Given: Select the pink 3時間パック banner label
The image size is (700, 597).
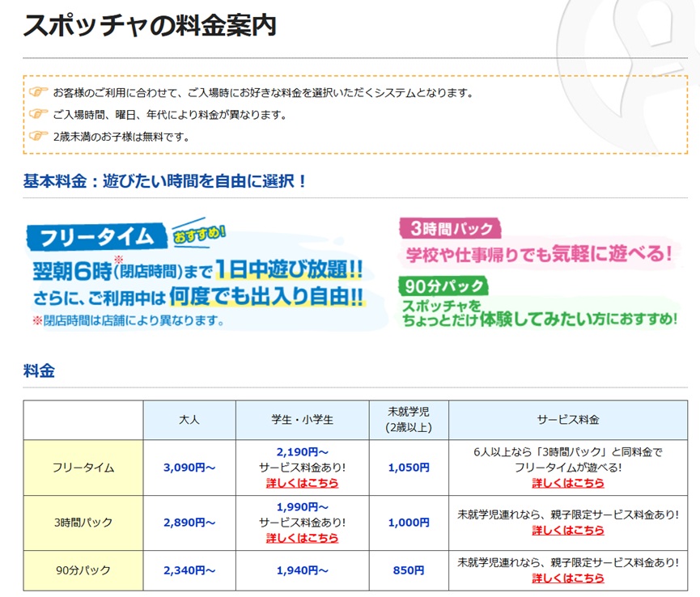Looking at the screenshot, I should tap(449, 228).
